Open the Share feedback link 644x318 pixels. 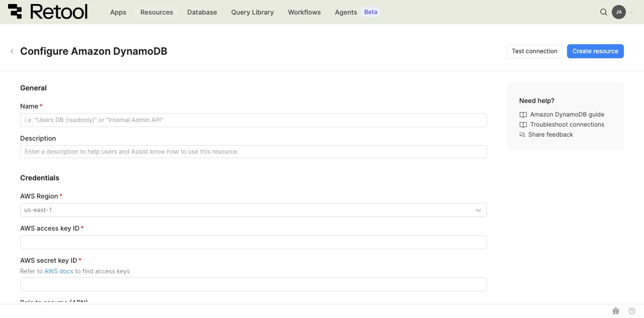point(550,135)
